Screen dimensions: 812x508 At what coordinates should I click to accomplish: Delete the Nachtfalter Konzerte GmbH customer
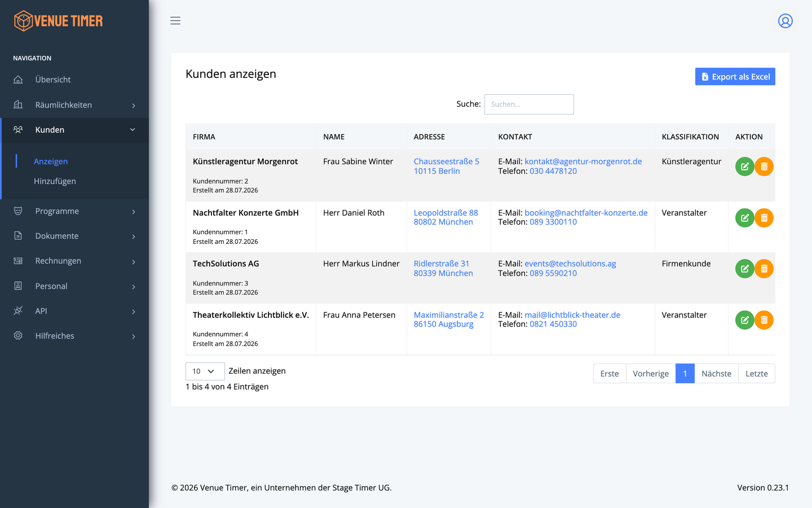[x=764, y=218]
